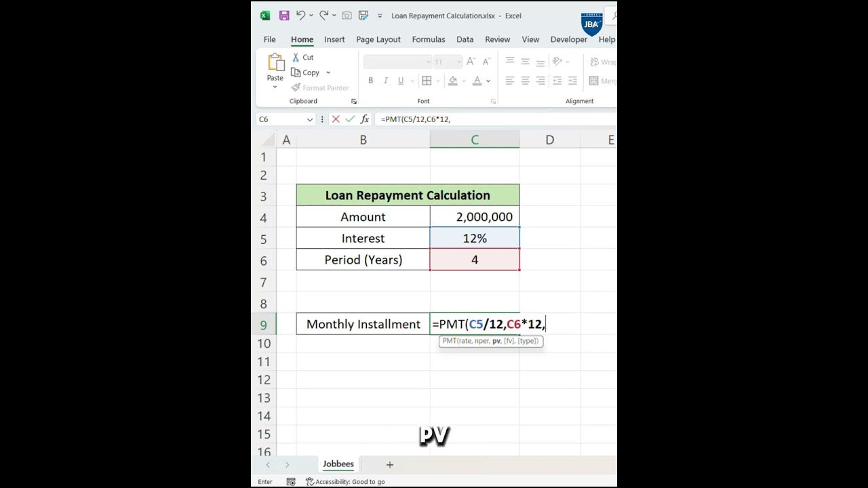This screenshot has width=868, height=488.
Task: Select Top Align icon
Action: (x=510, y=62)
